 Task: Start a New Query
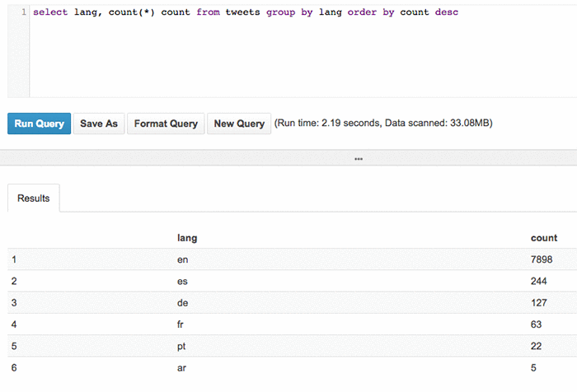[239, 124]
